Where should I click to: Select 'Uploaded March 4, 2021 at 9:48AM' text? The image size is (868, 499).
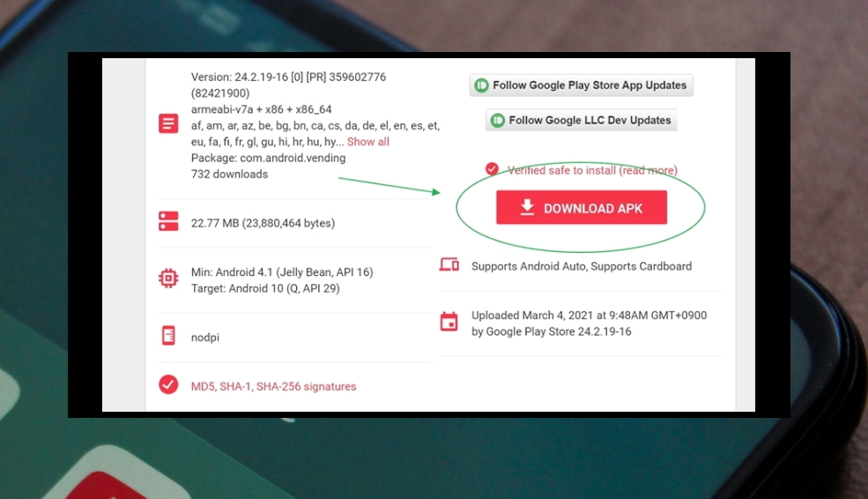point(560,315)
